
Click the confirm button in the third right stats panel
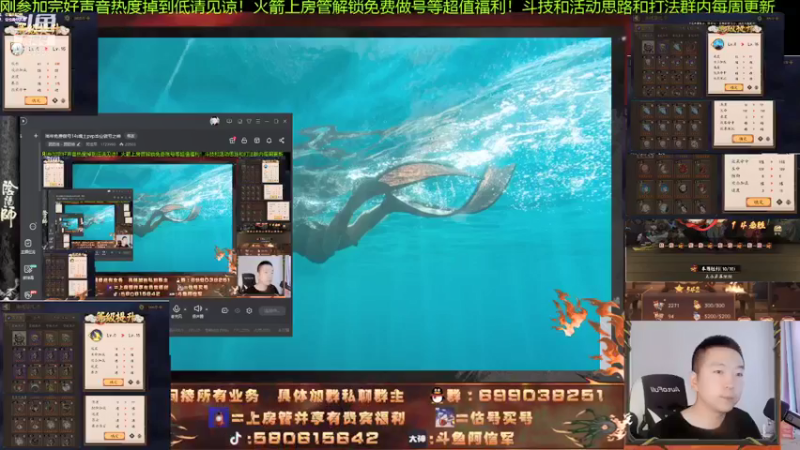tap(759, 202)
